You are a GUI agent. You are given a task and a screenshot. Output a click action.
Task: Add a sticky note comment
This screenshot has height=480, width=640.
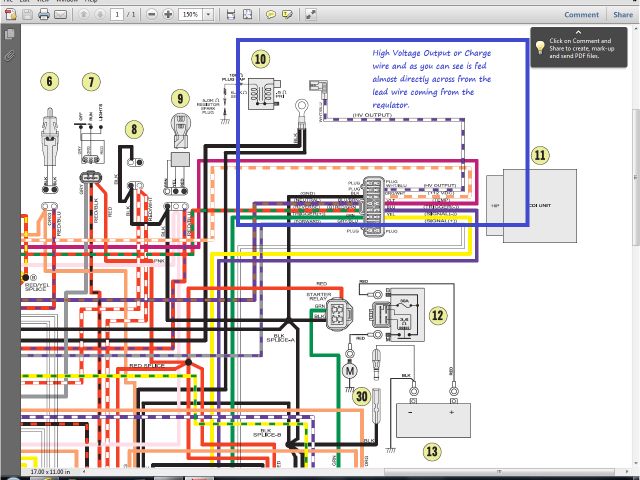pos(271,15)
